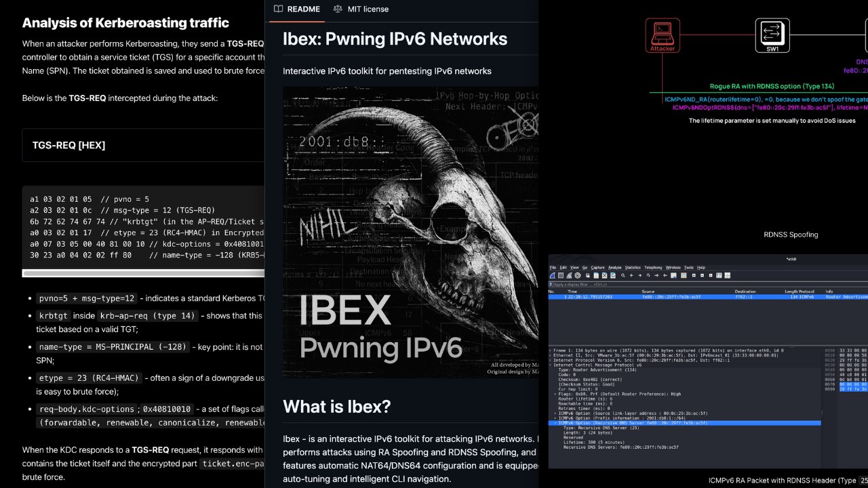
Task: Open the Wireshark File menu
Action: [x=553, y=268]
